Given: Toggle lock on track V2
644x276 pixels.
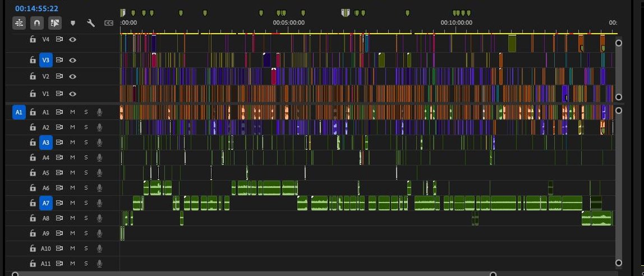Looking at the screenshot, I should pyautogui.click(x=33, y=76).
